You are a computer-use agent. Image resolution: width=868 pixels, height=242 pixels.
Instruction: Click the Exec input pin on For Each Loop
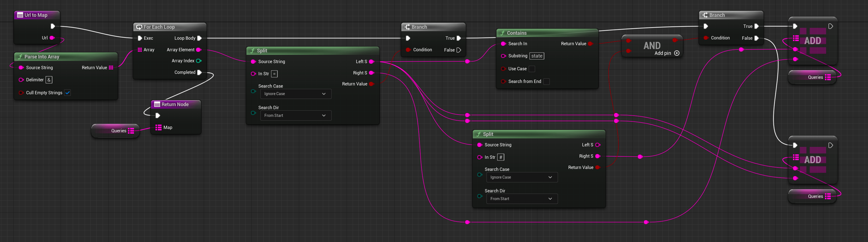pos(140,38)
